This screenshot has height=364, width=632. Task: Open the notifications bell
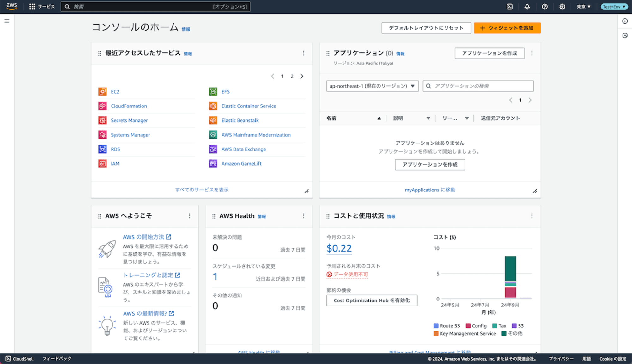[x=527, y=7]
